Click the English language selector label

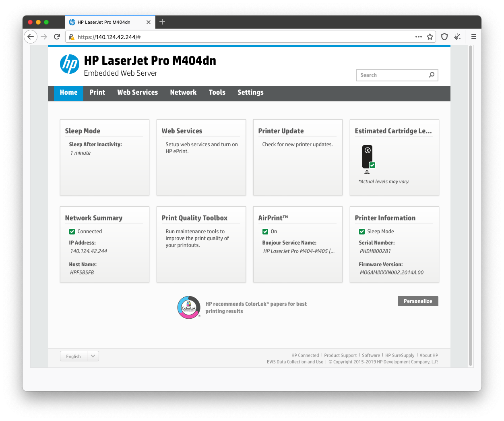pyautogui.click(x=74, y=357)
